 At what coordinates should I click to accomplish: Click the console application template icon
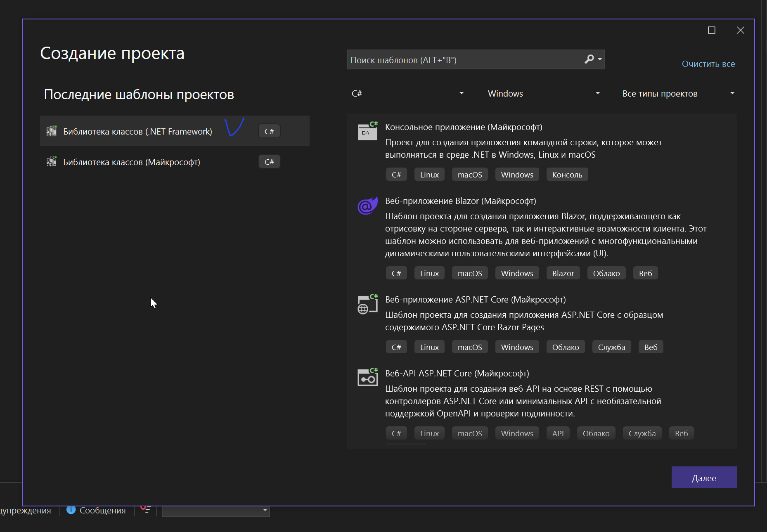pyautogui.click(x=367, y=131)
